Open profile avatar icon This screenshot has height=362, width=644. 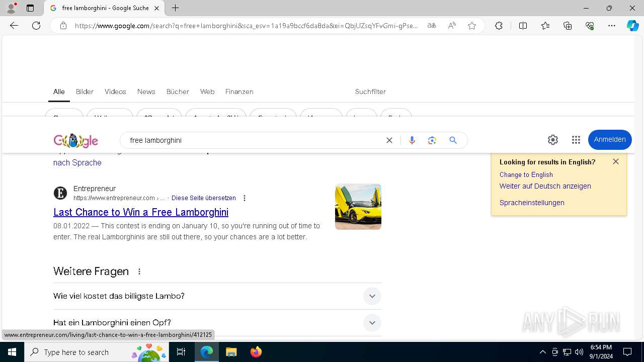pos(11,8)
